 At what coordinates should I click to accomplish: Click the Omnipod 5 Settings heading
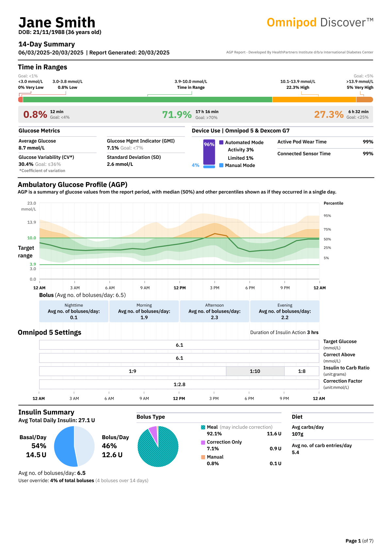tap(49, 332)
